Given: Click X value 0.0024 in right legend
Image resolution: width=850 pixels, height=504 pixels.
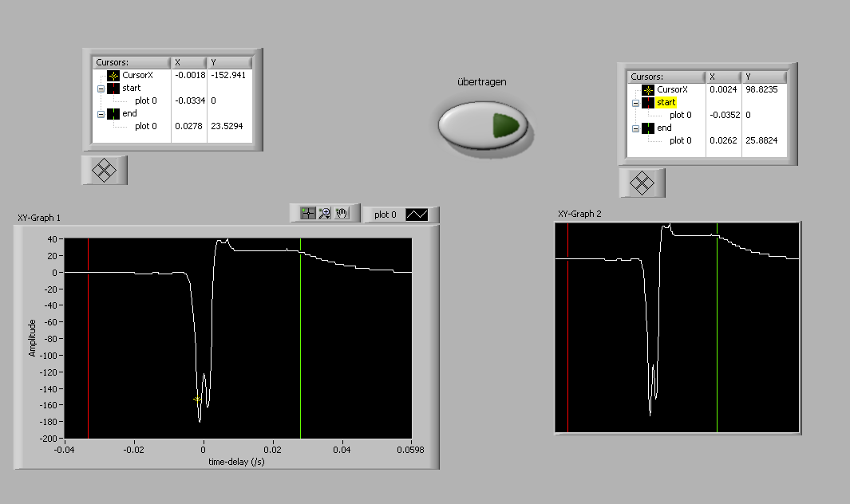Looking at the screenshot, I should coord(723,89).
